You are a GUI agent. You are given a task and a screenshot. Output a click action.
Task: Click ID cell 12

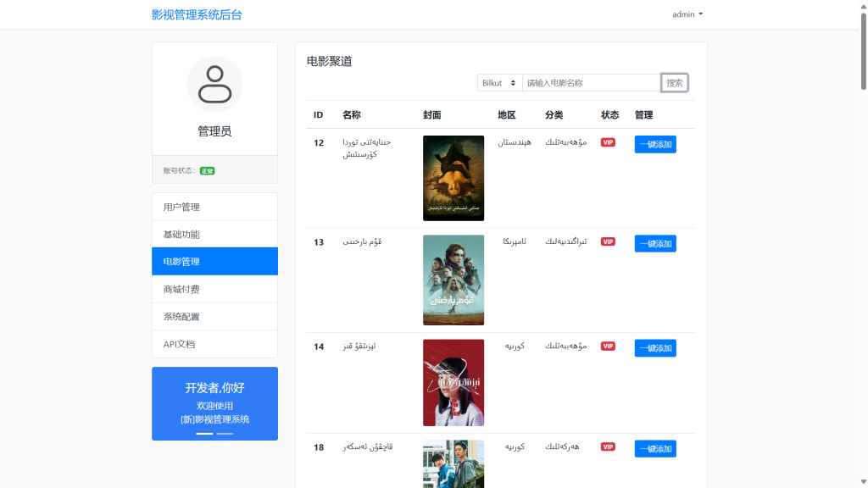(x=319, y=142)
